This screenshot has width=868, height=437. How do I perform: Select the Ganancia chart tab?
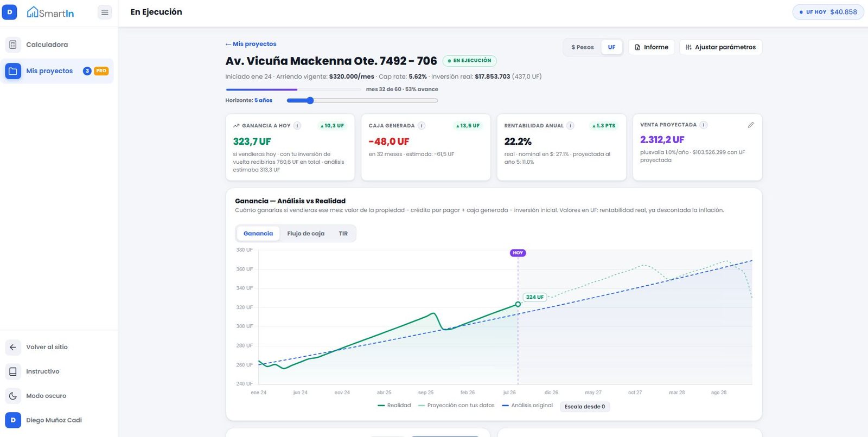point(258,234)
